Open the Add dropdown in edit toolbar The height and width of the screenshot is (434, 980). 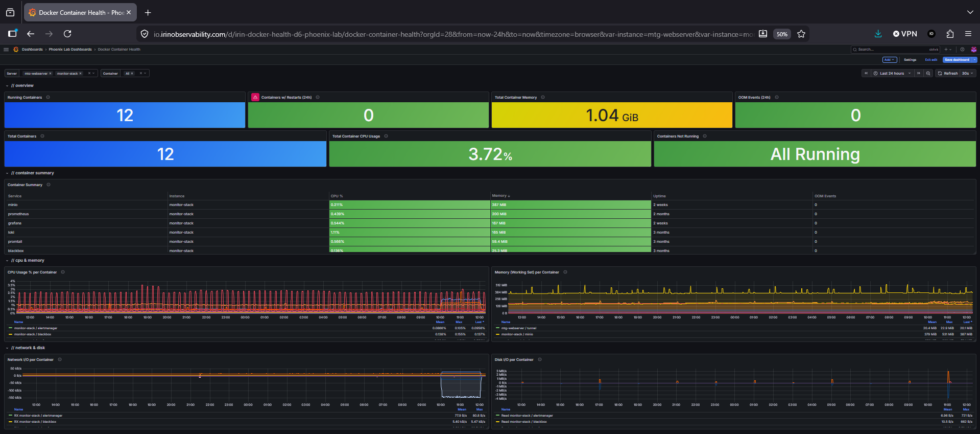(x=889, y=60)
